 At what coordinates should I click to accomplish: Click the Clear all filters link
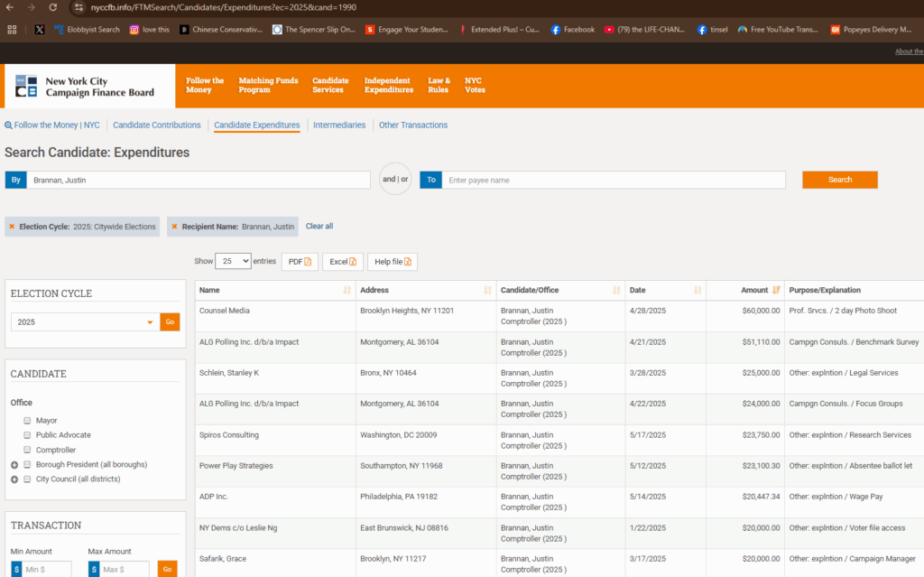coord(319,227)
